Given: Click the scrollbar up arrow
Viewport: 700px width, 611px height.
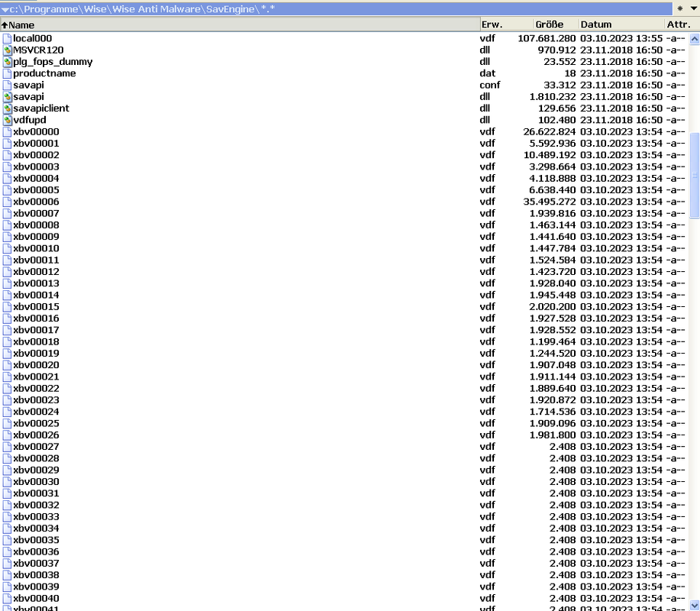Looking at the screenshot, I should 694,39.
